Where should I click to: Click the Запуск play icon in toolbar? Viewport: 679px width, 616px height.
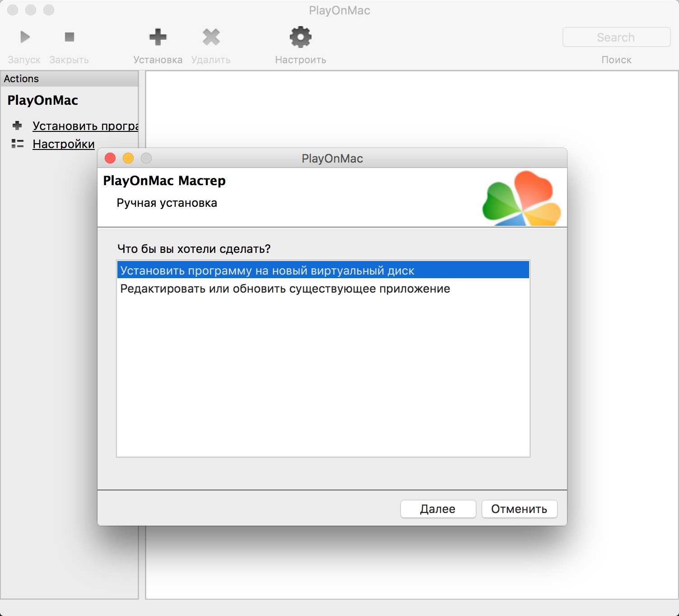[x=25, y=37]
